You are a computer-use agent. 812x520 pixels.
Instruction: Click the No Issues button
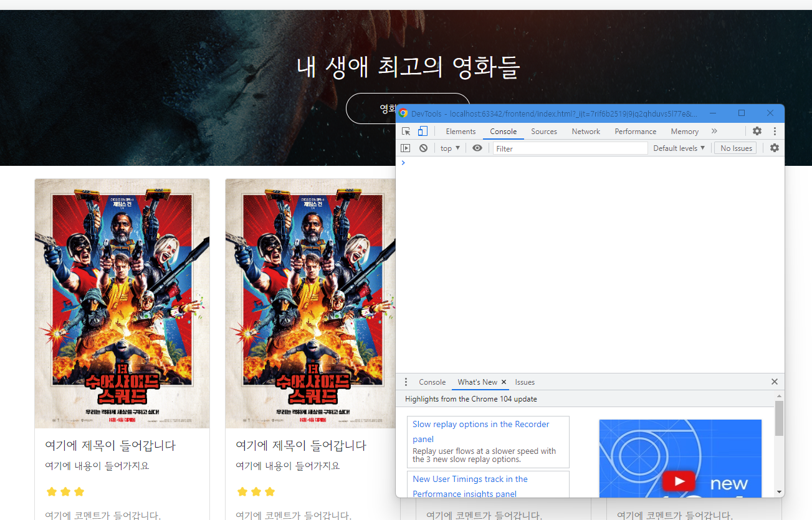pyautogui.click(x=736, y=148)
